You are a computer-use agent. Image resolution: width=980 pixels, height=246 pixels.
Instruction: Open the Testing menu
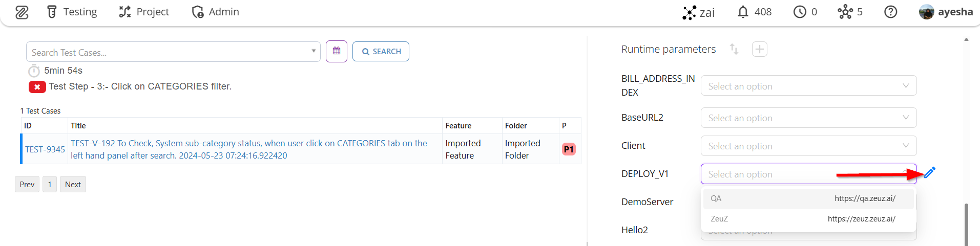click(x=72, y=12)
